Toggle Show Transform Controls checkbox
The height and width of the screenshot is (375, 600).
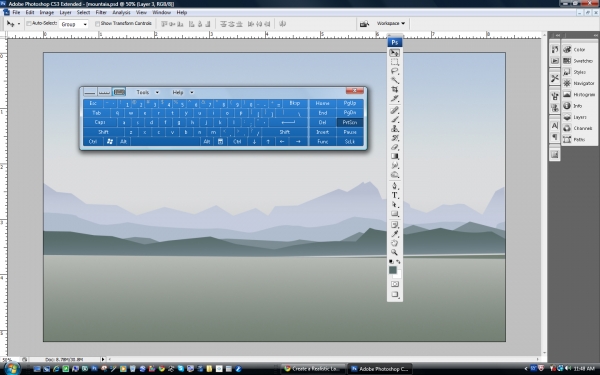(97, 24)
